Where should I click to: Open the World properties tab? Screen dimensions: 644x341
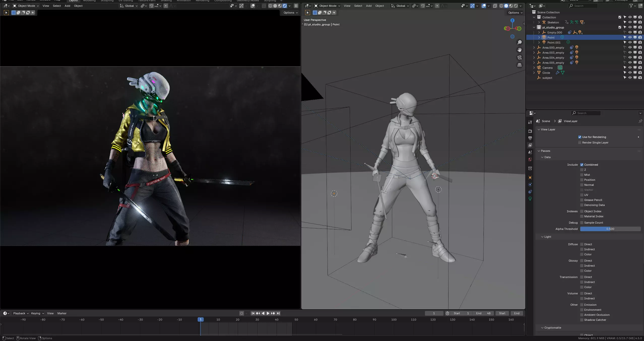point(530,159)
